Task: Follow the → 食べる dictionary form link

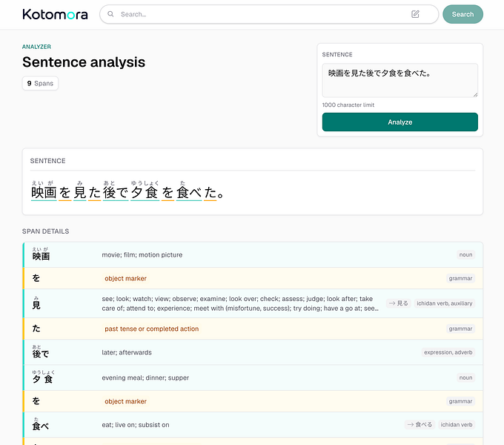Action: coord(420,425)
